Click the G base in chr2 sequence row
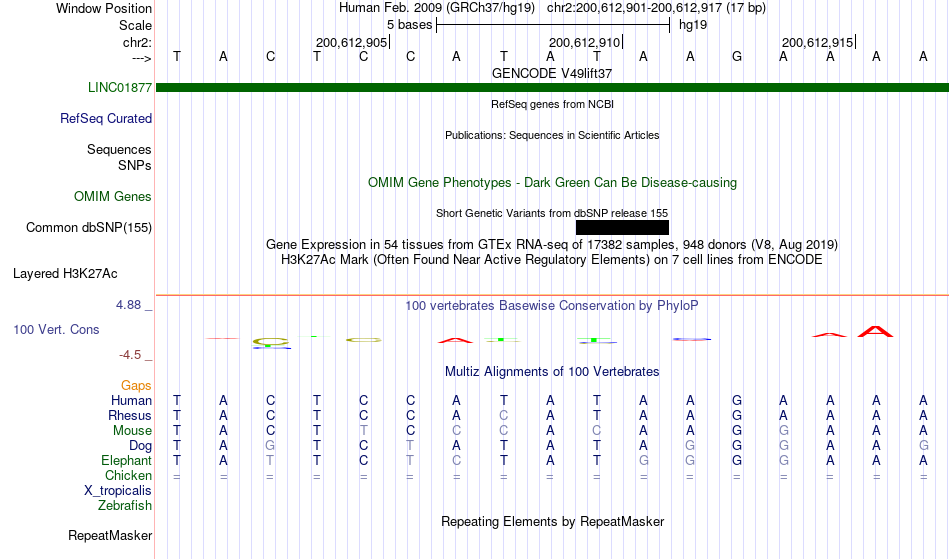This screenshot has width=950, height=559. point(737,57)
